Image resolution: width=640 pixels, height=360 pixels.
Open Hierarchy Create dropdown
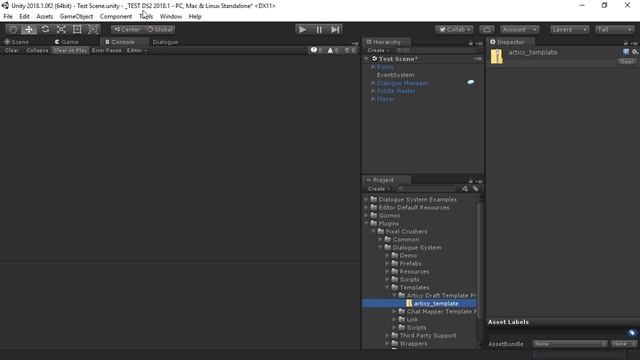point(378,50)
